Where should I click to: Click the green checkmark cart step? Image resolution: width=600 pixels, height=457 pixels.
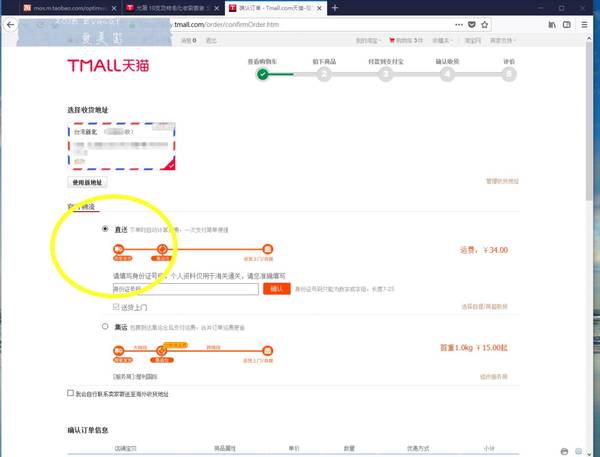tap(262, 74)
